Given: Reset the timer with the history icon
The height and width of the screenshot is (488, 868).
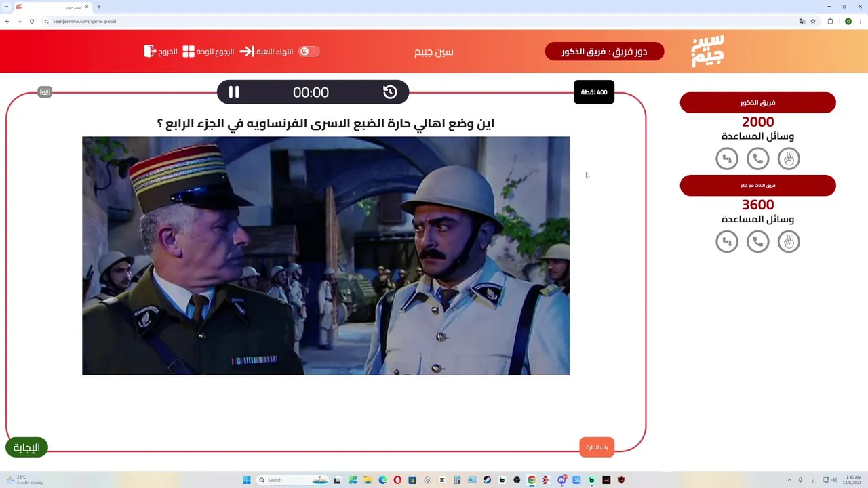Looking at the screenshot, I should (x=390, y=92).
